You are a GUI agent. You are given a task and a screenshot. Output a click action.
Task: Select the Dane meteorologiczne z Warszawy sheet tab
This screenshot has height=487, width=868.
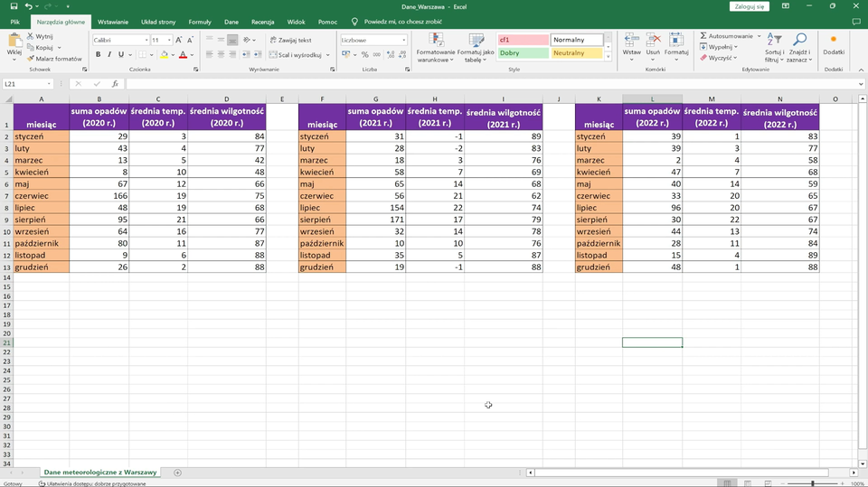(x=100, y=473)
